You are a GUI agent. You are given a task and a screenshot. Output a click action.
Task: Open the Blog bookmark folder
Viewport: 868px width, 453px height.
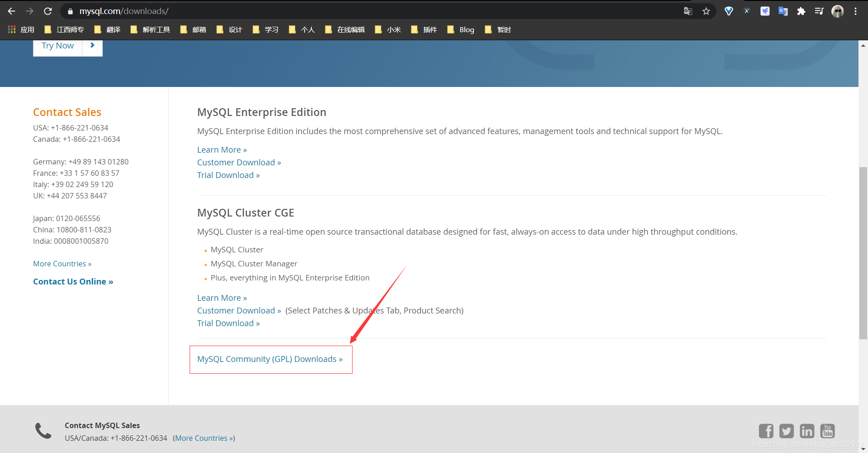pyautogui.click(x=461, y=30)
